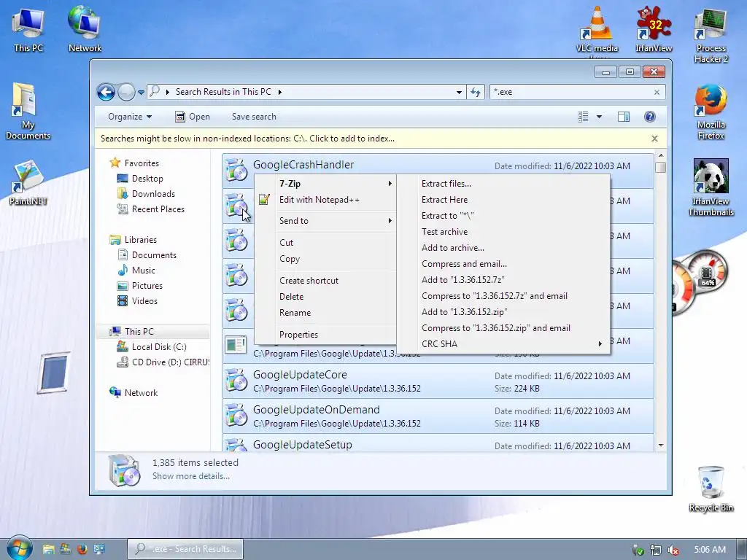
Task: Launch Paint.NET desktop shortcut
Action: click(x=28, y=182)
